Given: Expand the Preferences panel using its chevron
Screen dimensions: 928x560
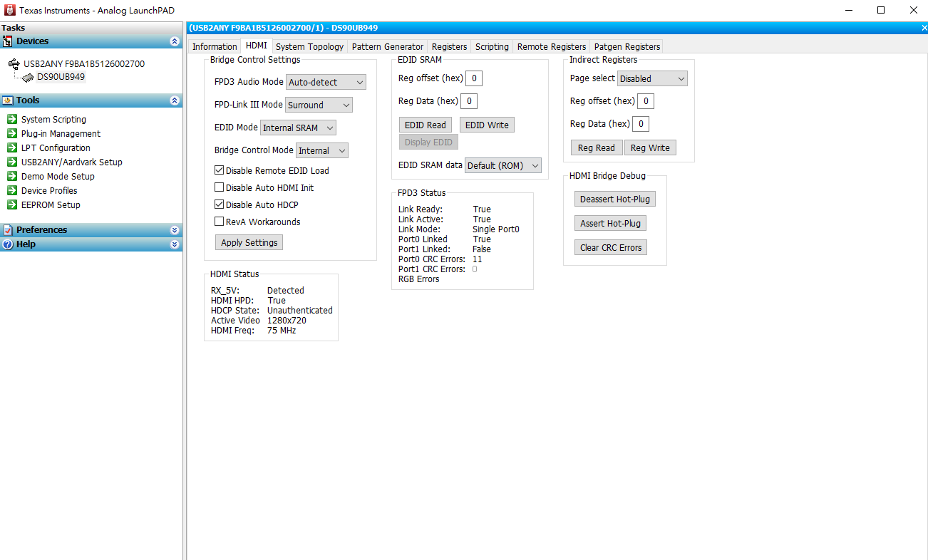Looking at the screenshot, I should tap(175, 230).
